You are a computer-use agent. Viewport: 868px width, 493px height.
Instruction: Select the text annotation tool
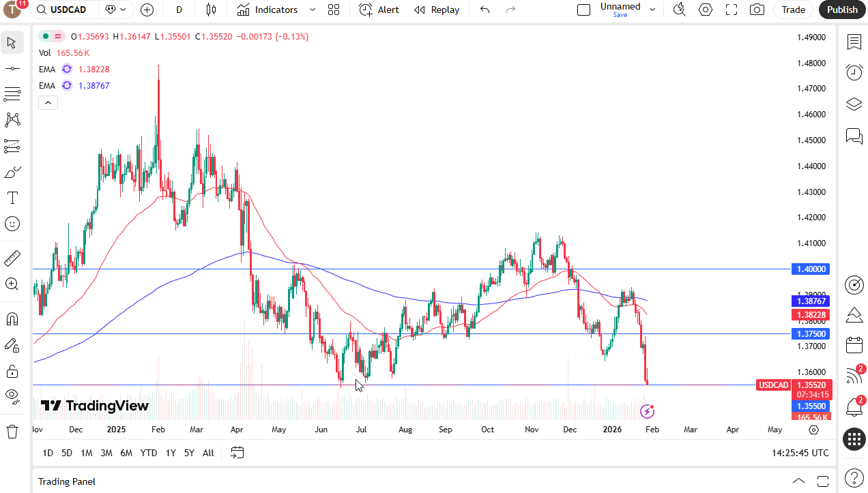pos(12,198)
